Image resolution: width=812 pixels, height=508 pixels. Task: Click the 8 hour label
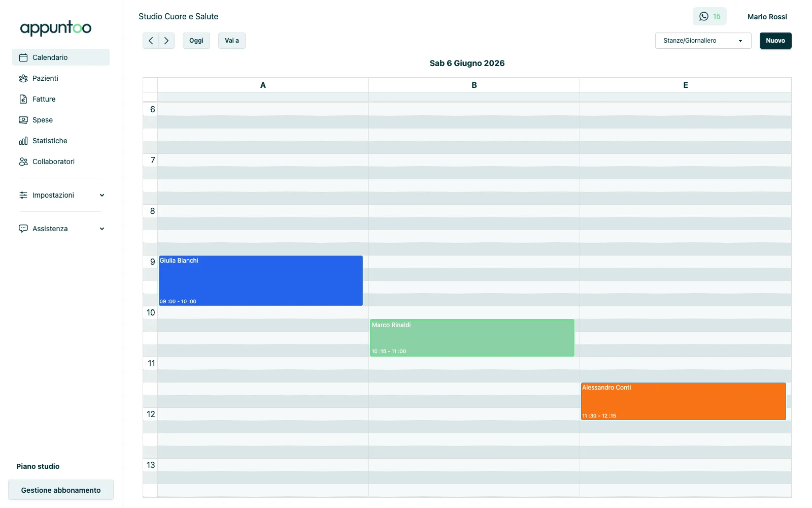click(152, 211)
